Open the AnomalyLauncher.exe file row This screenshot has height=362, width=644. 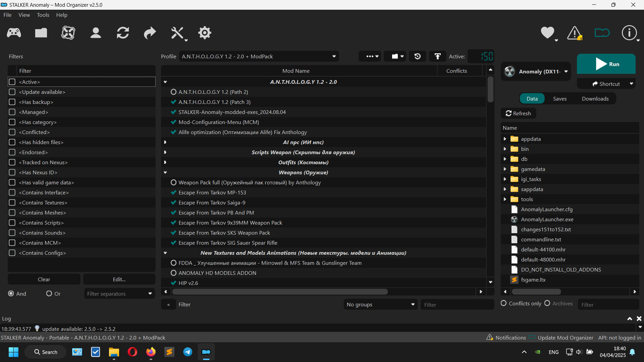[x=547, y=219]
